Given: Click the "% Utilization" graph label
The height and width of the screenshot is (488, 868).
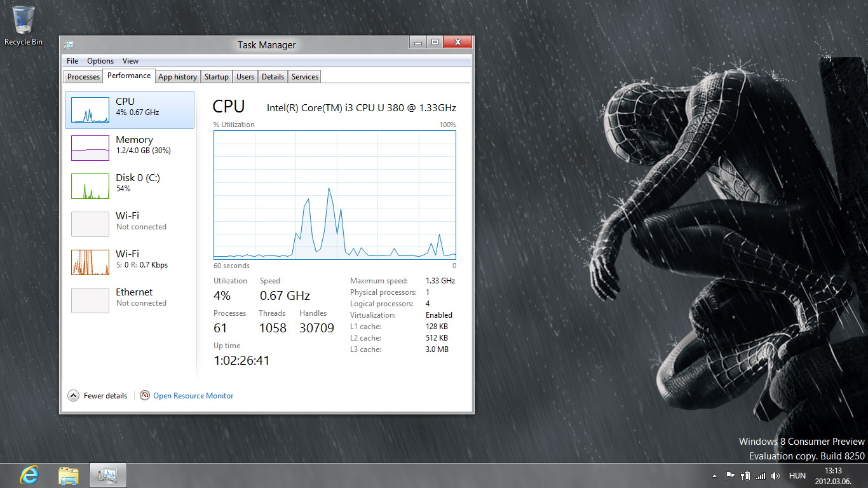Looking at the screenshot, I should (234, 125).
